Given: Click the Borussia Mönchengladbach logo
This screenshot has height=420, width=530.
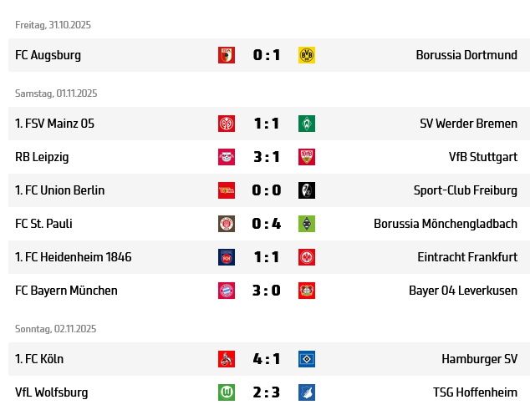Looking at the screenshot, I should (307, 224).
